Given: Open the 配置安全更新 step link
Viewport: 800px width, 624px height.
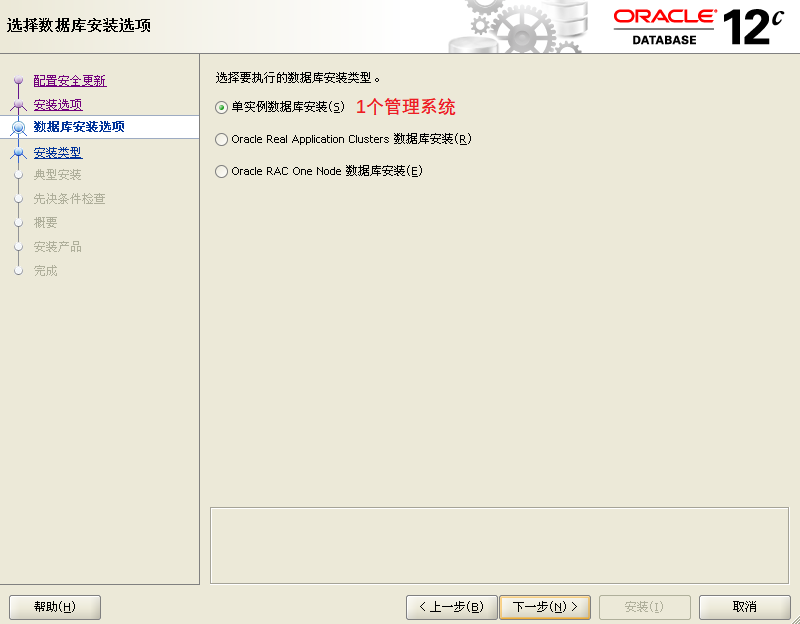Looking at the screenshot, I should (70, 81).
